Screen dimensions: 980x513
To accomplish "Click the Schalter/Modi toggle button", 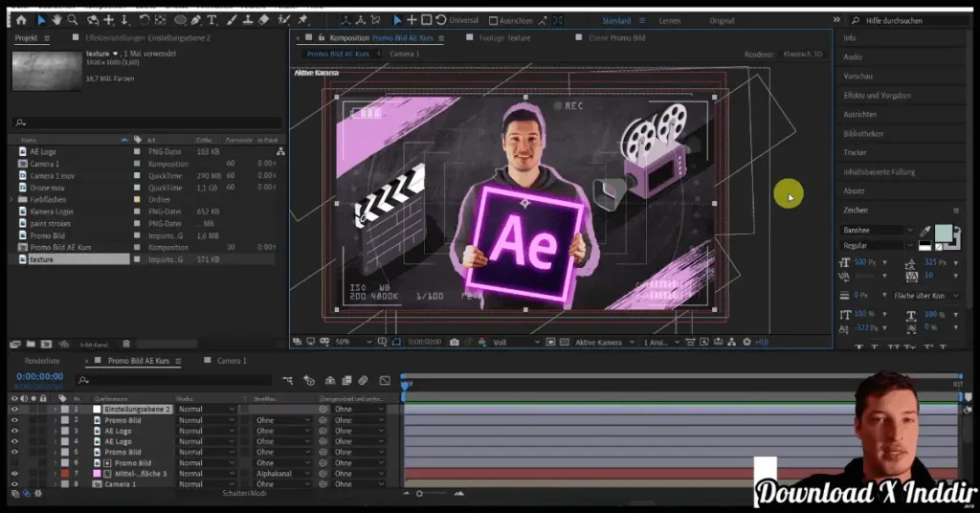I will 244,493.
